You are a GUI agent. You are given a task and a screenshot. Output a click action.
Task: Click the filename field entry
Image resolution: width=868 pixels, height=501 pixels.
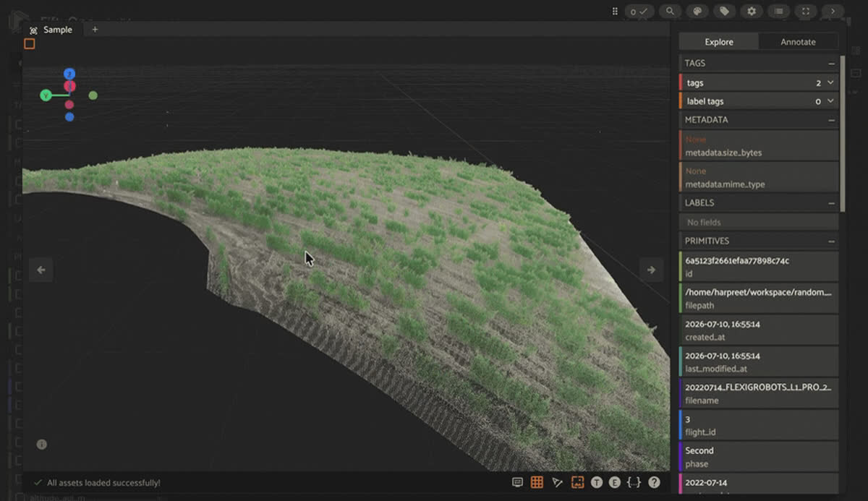[x=759, y=393]
